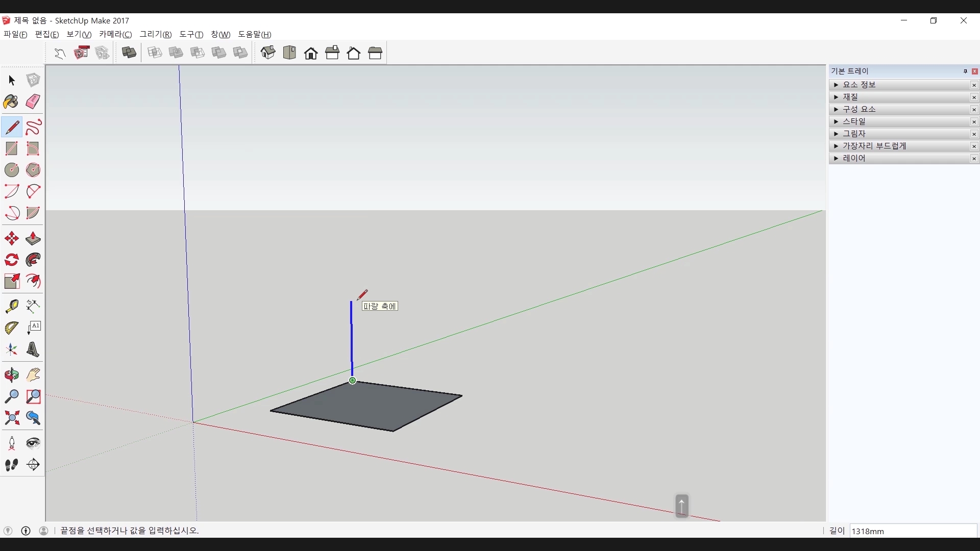This screenshot has height=551, width=980.
Task: Click the 길이 measurement input field
Action: (x=913, y=531)
